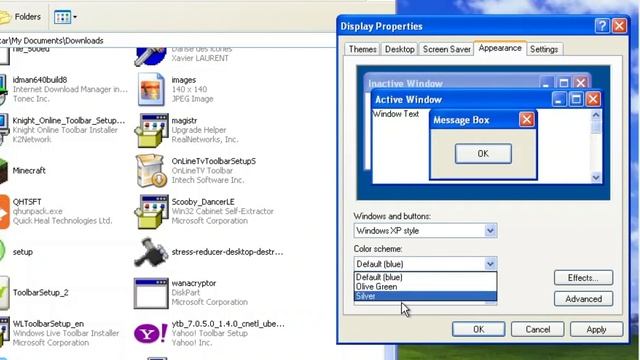Viewport: 640px width, 360px height.
Task: Click the Scooby_DancerLE file name
Action: (x=203, y=202)
